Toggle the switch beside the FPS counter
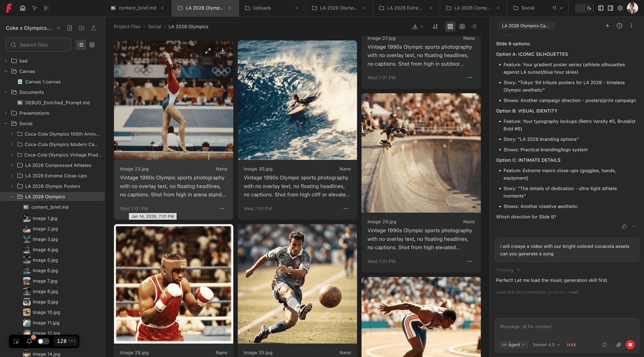644x357 pixels. tap(43, 341)
